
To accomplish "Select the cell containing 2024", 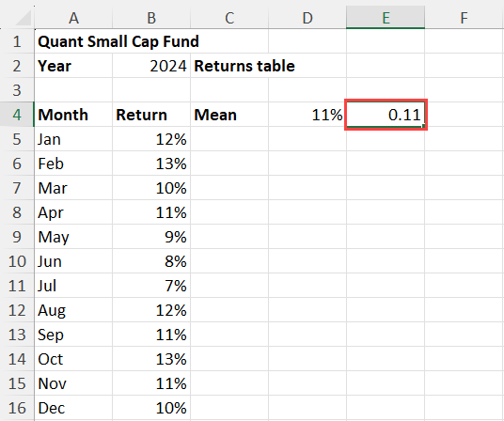I will click(x=151, y=66).
